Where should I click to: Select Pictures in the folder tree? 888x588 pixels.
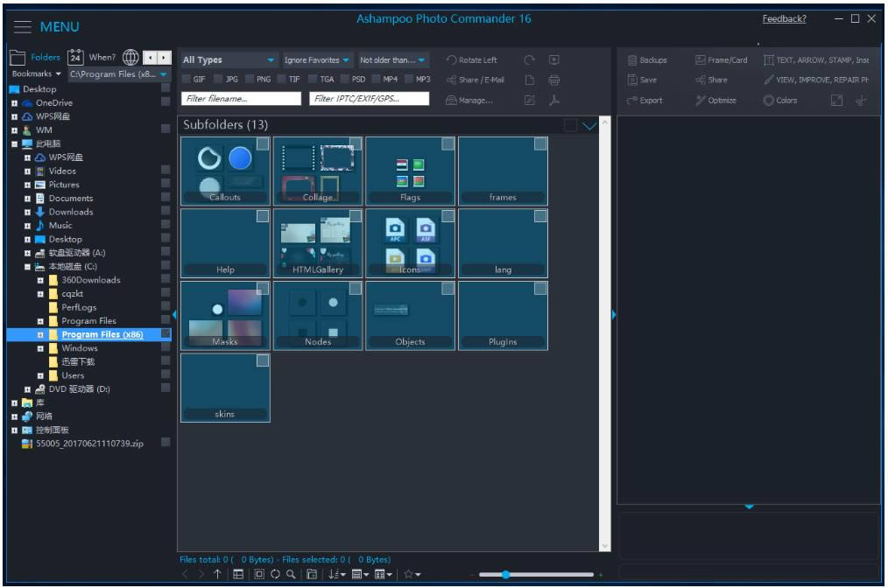pos(64,185)
